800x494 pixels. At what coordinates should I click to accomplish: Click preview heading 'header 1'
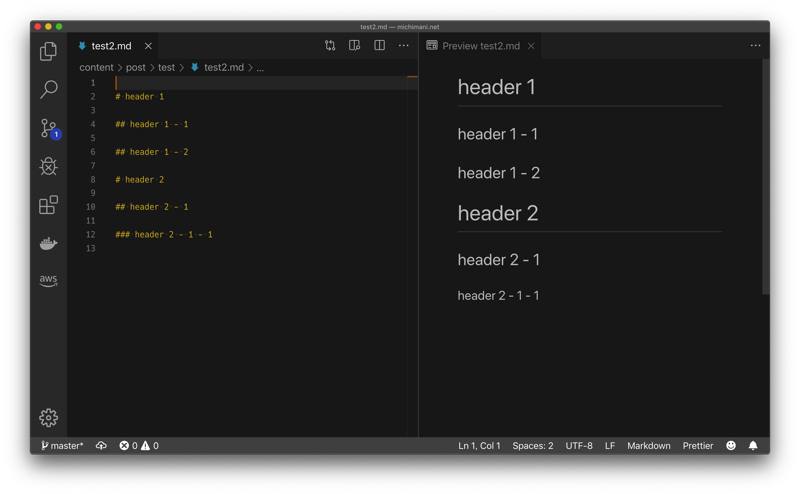tap(496, 87)
